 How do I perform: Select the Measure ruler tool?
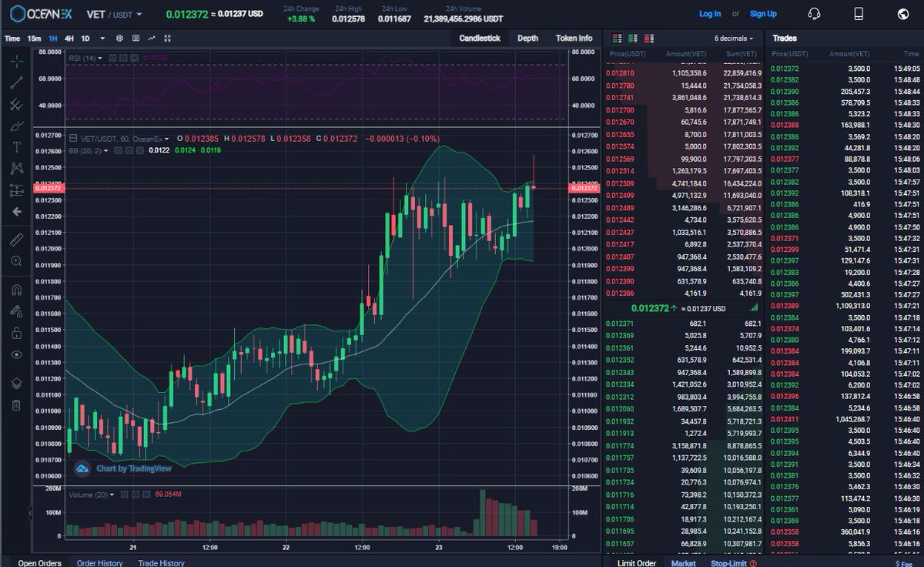pos(16,239)
